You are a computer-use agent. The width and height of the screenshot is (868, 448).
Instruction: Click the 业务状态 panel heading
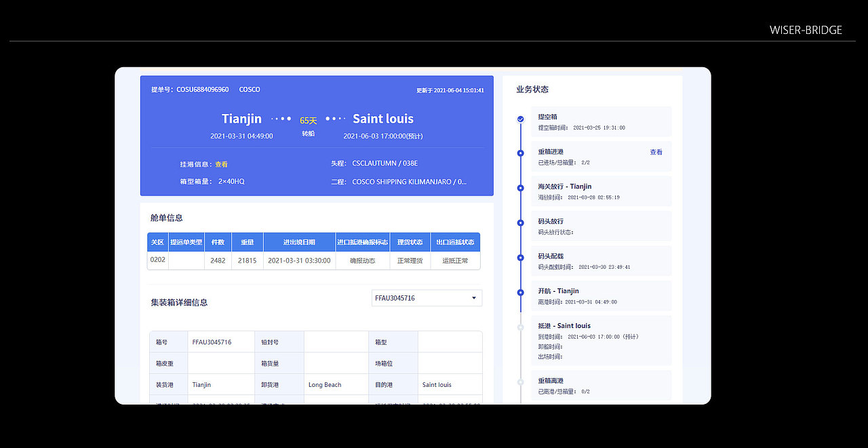532,90
